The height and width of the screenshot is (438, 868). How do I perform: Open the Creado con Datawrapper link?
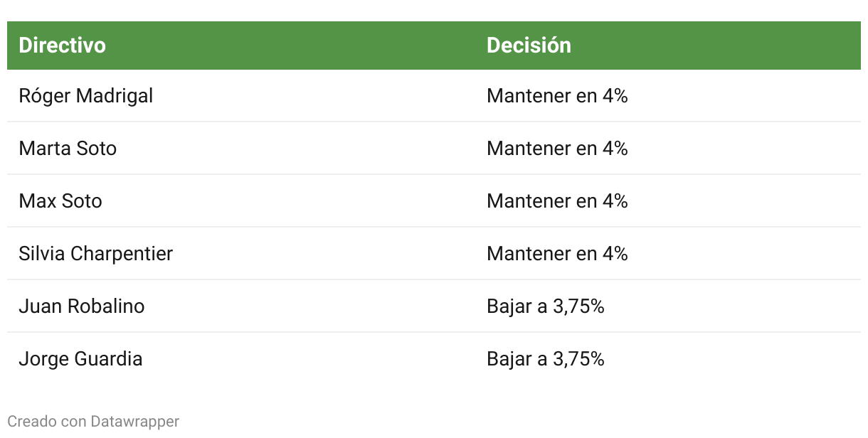tap(93, 422)
